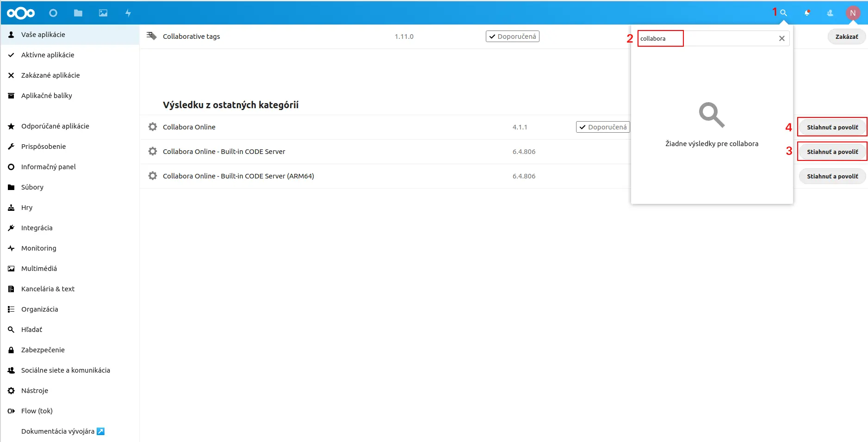Download and enable Collabora Online
This screenshot has height=442, width=868.
[832, 127]
